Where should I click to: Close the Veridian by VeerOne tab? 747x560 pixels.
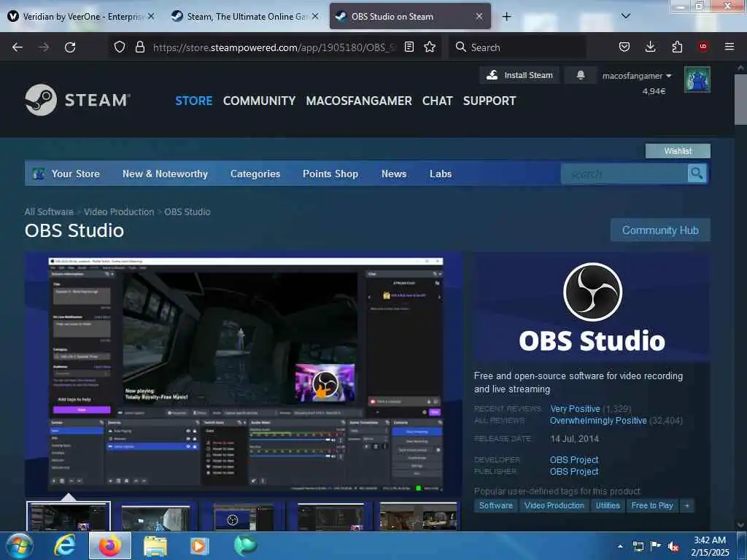tap(151, 16)
